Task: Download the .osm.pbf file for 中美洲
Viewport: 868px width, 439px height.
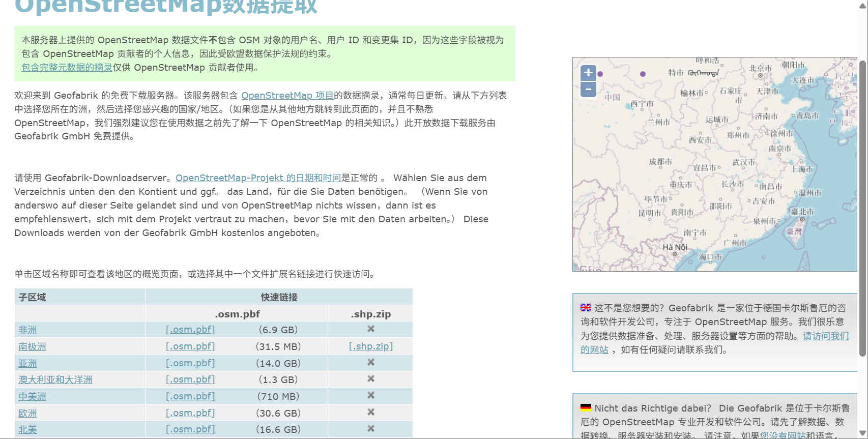Action: tap(190, 396)
